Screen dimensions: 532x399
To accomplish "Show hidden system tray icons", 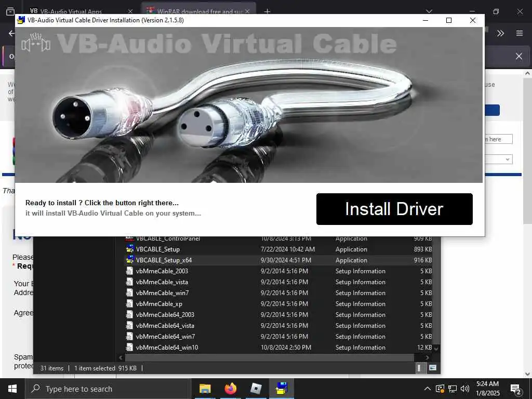I will click(x=428, y=389).
